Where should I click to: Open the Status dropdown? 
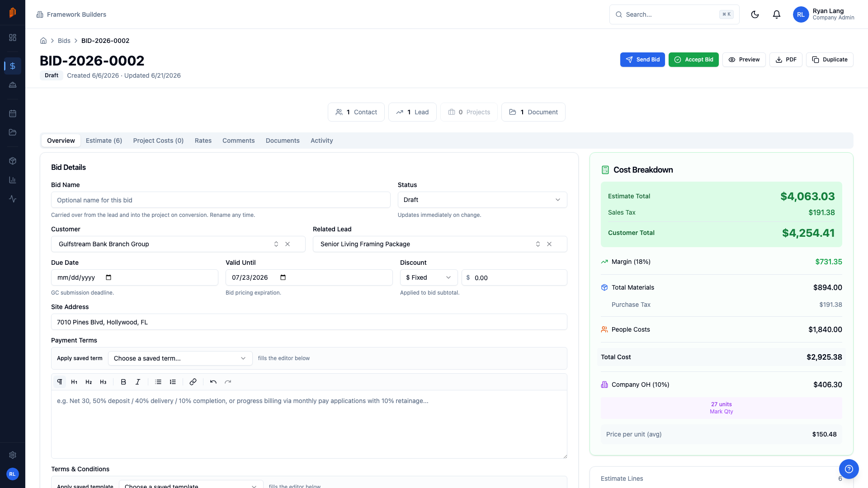coord(482,200)
